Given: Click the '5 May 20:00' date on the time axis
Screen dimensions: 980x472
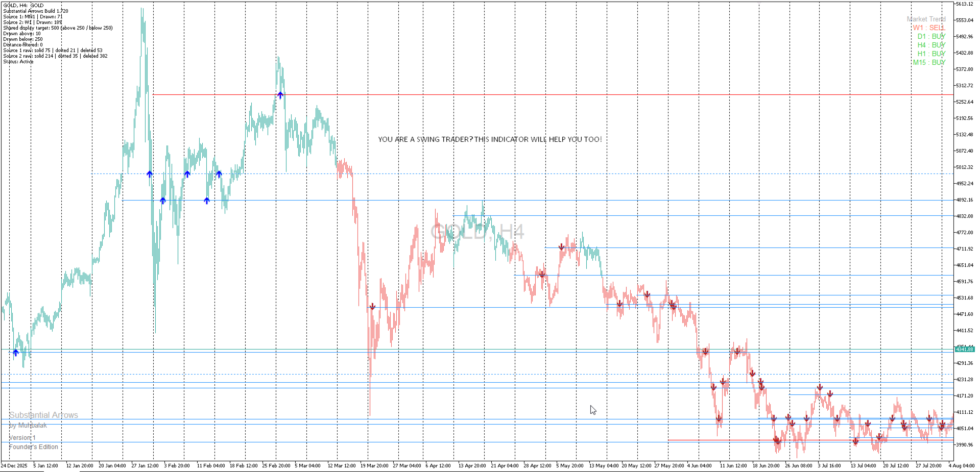Looking at the screenshot, I should point(570,465).
